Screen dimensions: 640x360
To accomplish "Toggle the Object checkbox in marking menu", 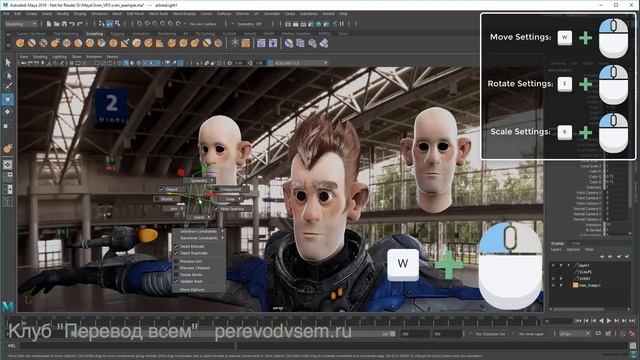I will pyautogui.click(x=171, y=189).
